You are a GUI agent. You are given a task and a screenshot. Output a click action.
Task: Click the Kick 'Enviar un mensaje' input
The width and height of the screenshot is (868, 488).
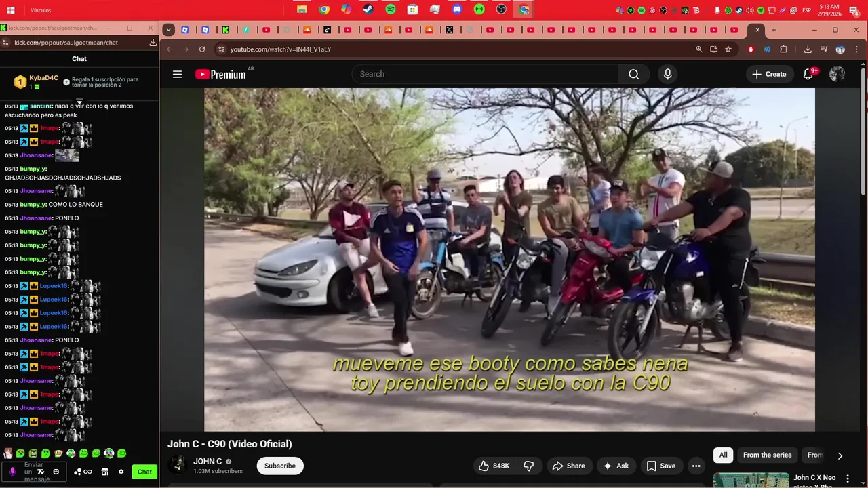pyautogui.click(x=34, y=472)
